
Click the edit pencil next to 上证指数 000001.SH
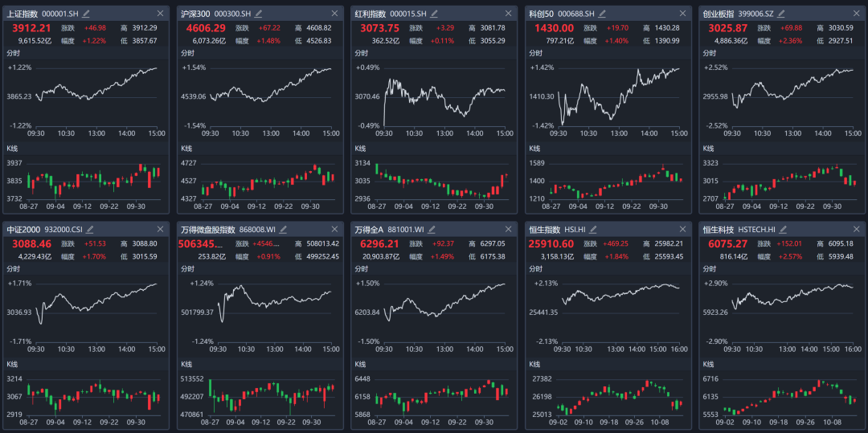(87, 14)
